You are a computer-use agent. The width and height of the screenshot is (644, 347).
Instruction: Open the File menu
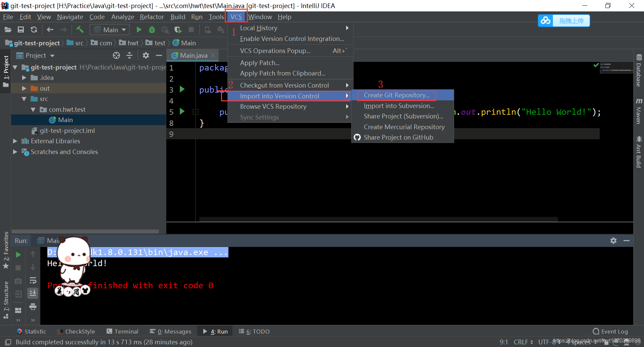pos(8,17)
